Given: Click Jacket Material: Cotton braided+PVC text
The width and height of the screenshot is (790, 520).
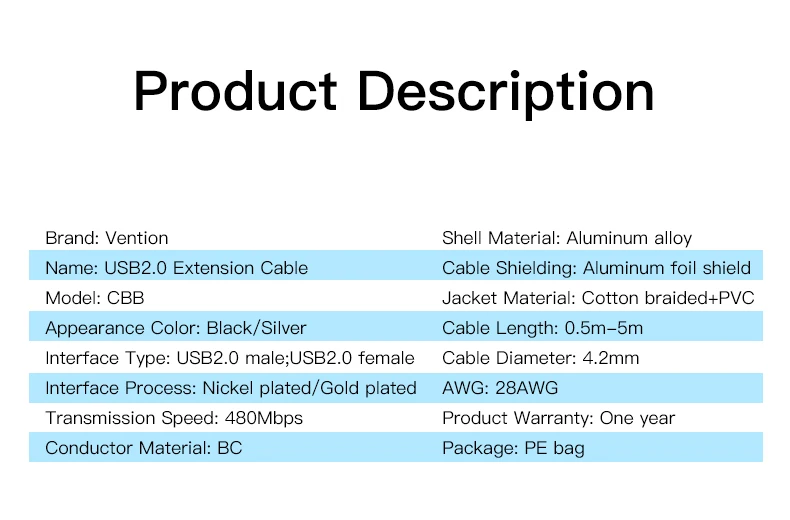Looking at the screenshot, I should click(x=598, y=298).
